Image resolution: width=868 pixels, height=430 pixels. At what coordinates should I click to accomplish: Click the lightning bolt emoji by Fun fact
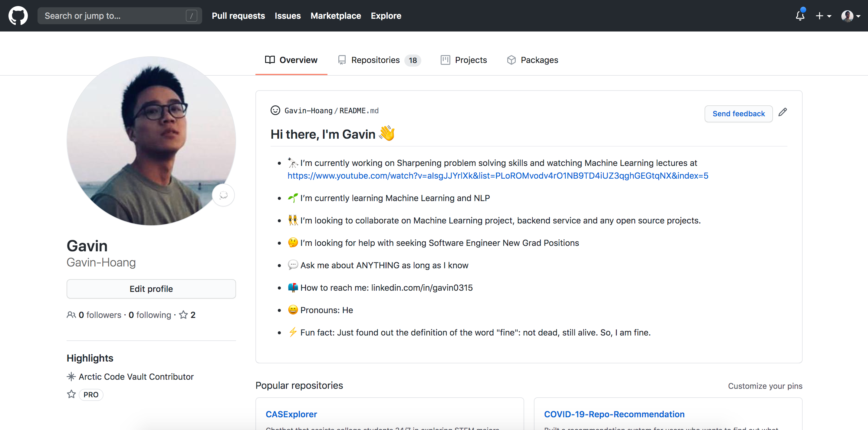tap(293, 332)
